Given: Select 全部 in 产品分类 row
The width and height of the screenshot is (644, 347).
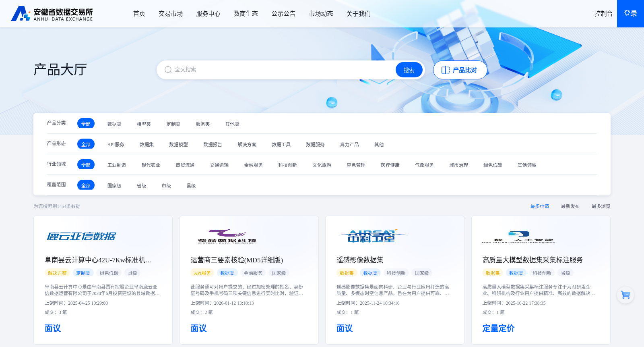Looking at the screenshot, I should tap(86, 124).
